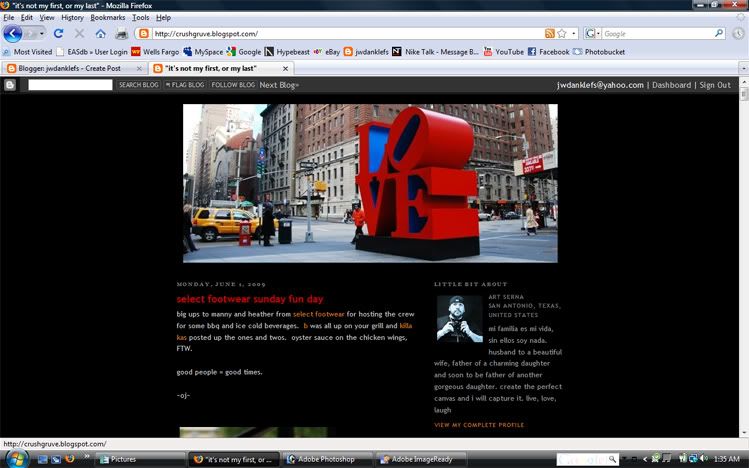749x468 pixels.
Task: Click the FLAG BLOG button
Action: 185,85
